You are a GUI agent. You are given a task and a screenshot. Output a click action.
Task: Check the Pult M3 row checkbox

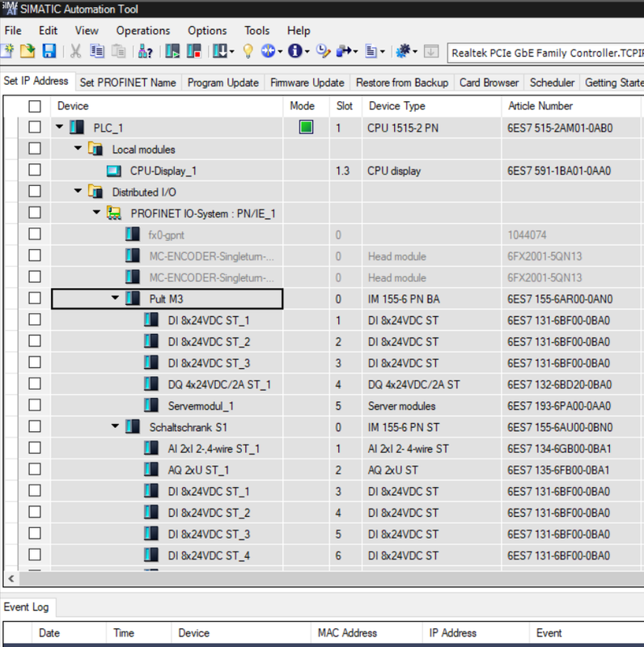coord(35,298)
